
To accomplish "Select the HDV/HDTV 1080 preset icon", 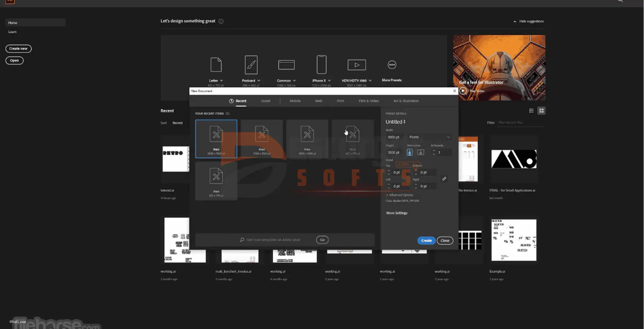I will [357, 65].
